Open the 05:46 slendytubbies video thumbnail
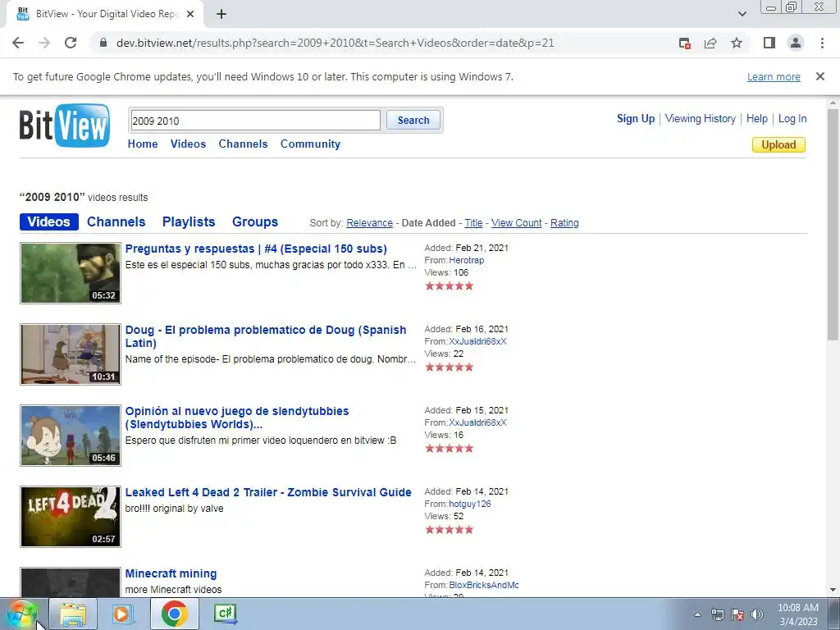This screenshot has height=630, width=840. [71, 436]
